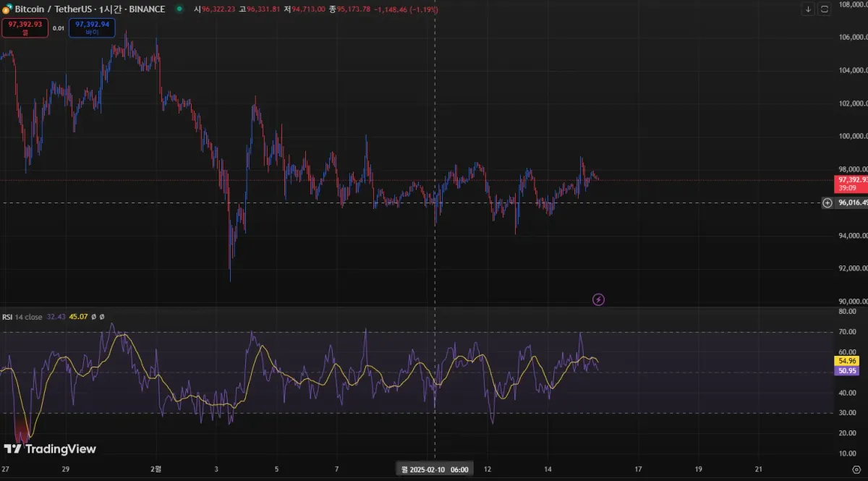Click the yellow RSI MA value 45.07
This screenshot has height=481, width=868.
click(x=78, y=317)
